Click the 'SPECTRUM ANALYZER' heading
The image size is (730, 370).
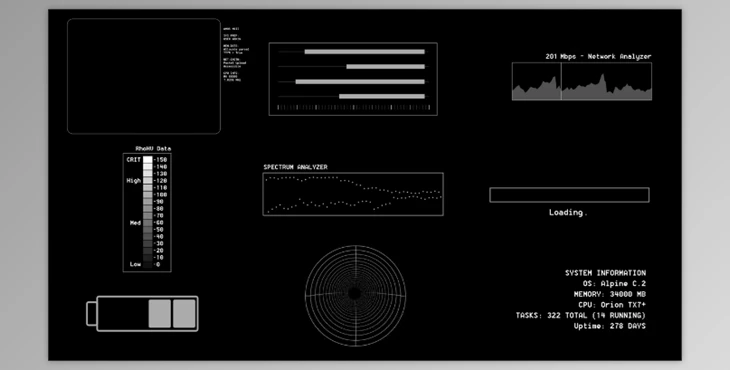[x=296, y=167]
